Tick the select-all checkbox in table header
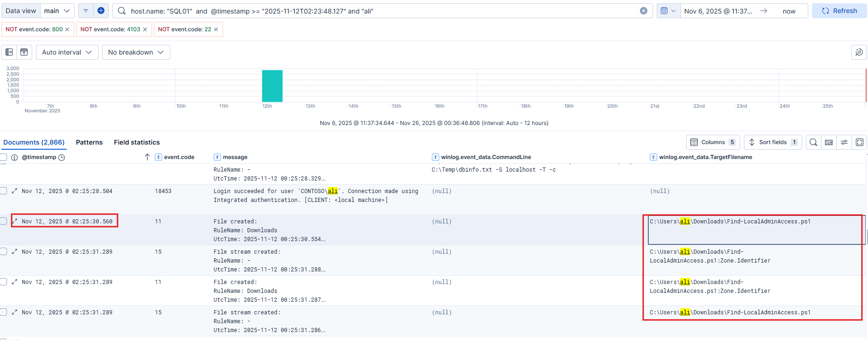Image resolution: width=868 pixels, height=340 pixels. 4,157
